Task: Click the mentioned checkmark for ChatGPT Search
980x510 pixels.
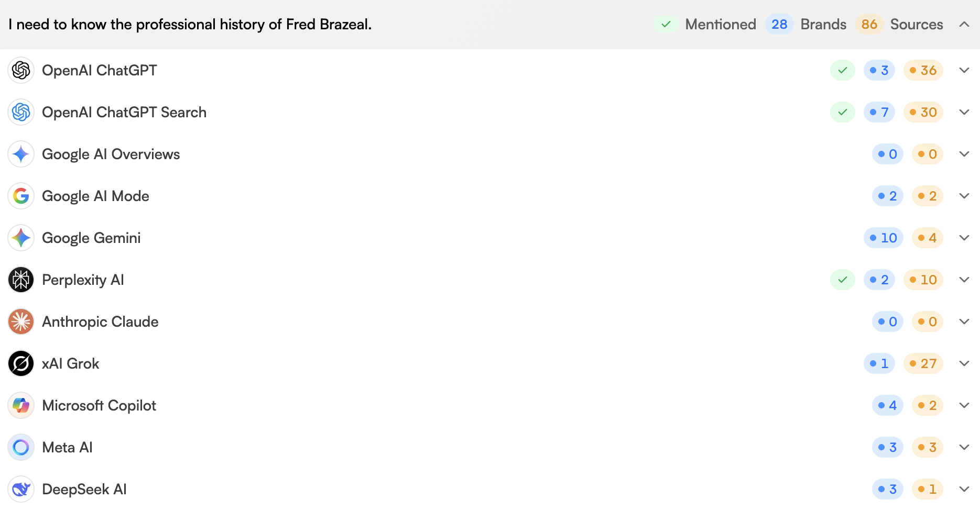Action: pyautogui.click(x=842, y=112)
